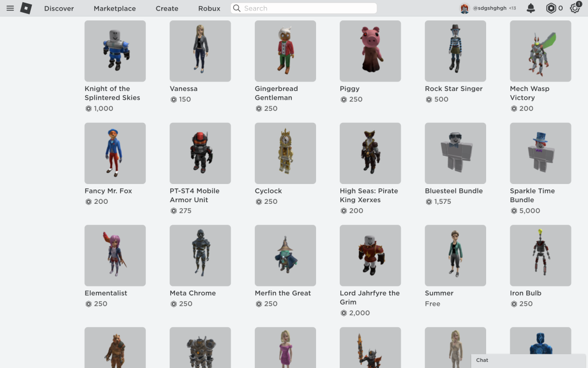588x368 pixels.
Task: Open the Merfin the Great thumbnail
Action: (x=285, y=256)
